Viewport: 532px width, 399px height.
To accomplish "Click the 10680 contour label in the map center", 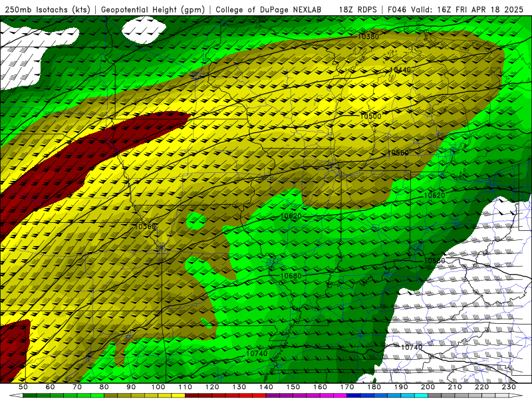I will 291,276.
